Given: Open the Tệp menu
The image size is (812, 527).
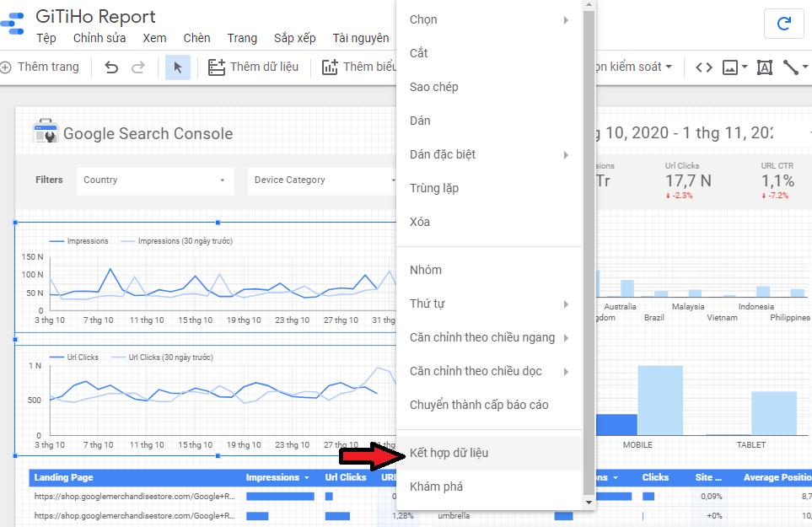Looking at the screenshot, I should (46, 38).
